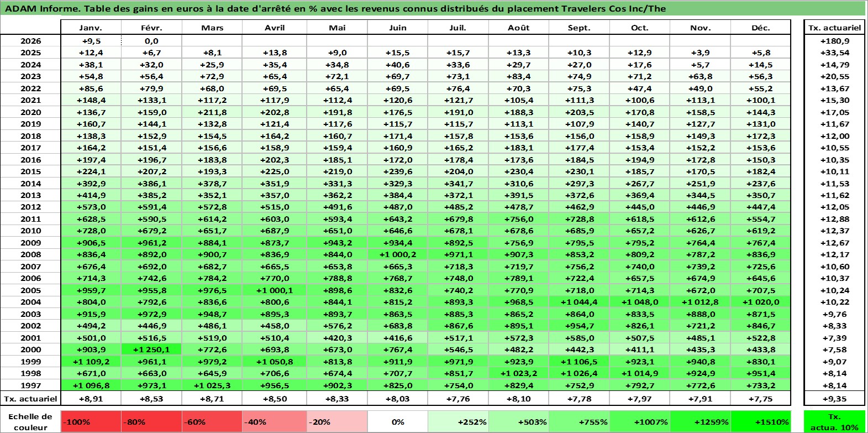The height and width of the screenshot is (433, 868).
Task: Click the 'Oct.' column header
Action: coord(640,28)
